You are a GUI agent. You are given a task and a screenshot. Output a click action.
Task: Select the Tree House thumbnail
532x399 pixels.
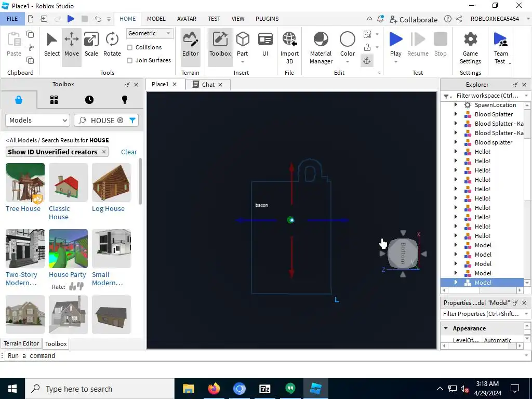click(x=25, y=182)
